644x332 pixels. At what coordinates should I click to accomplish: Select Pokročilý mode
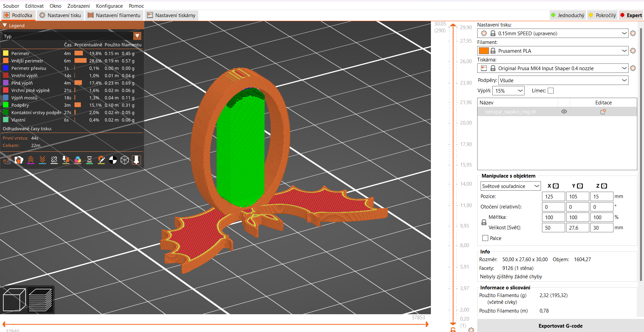[602, 15]
